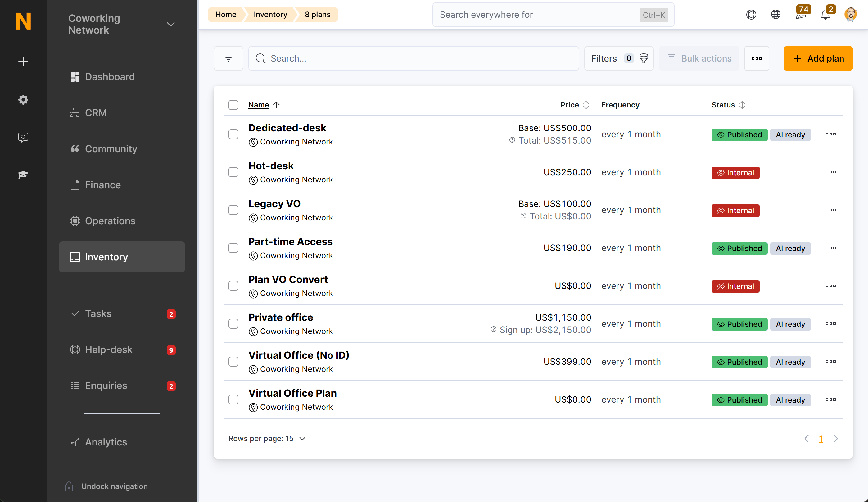This screenshot has width=868, height=502.
Task: Click page number 1 in pagination
Action: click(821, 439)
